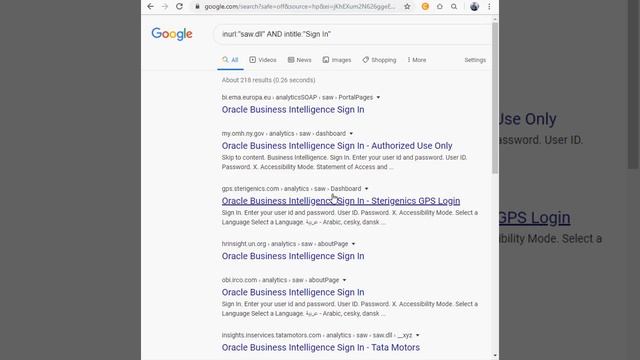Click the my.omh.ny.gov breadcrumb text
Screen dimensions: 640x360
point(284,133)
